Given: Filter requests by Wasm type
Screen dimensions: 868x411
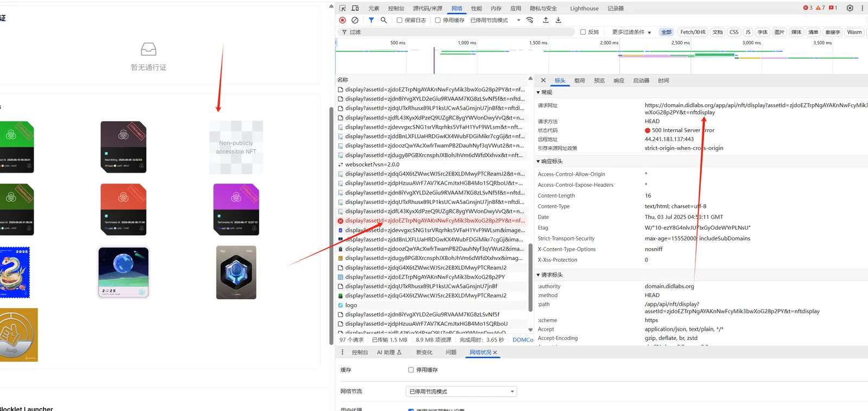Looking at the screenshot, I should [854, 32].
